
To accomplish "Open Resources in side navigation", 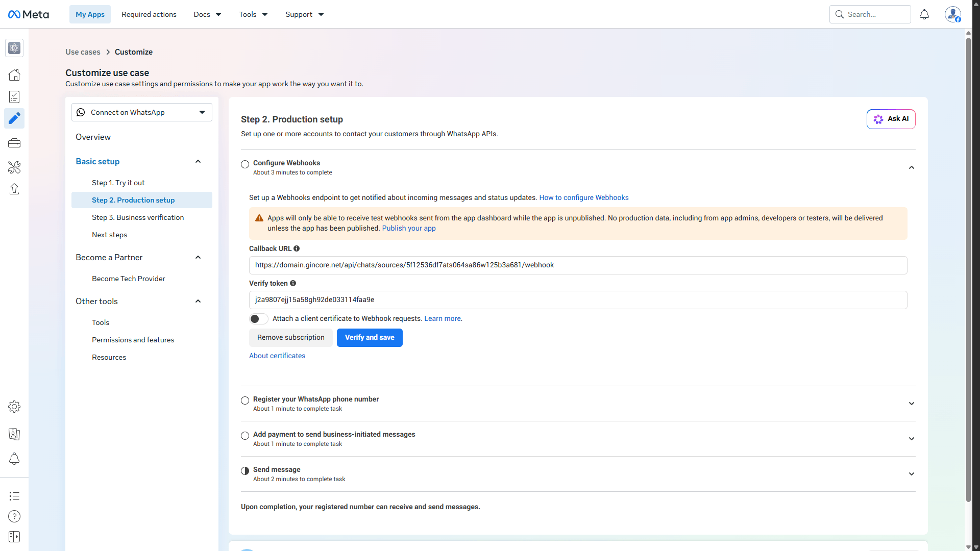I will tap(109, 357).
